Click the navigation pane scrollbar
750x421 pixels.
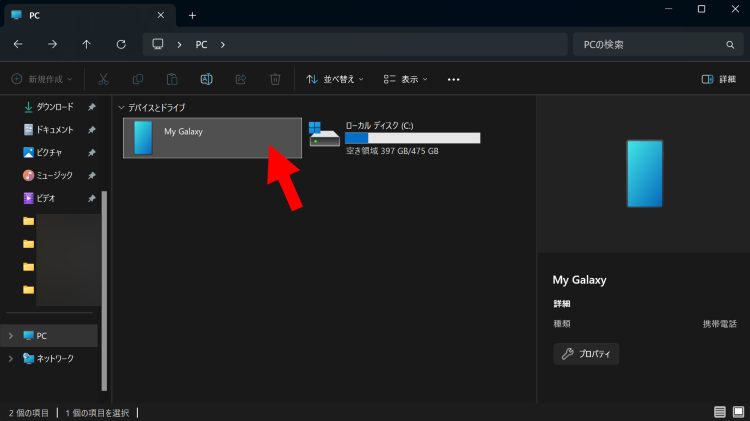pyautogui.click(x=104, y=291)
